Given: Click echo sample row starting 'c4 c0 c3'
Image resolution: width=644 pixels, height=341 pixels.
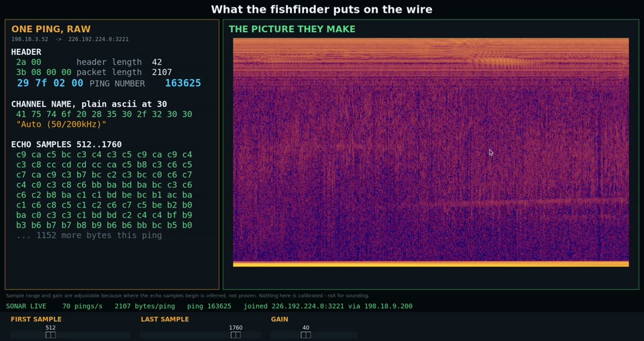Looking at the screenshot, I should [x=104, y=185].
